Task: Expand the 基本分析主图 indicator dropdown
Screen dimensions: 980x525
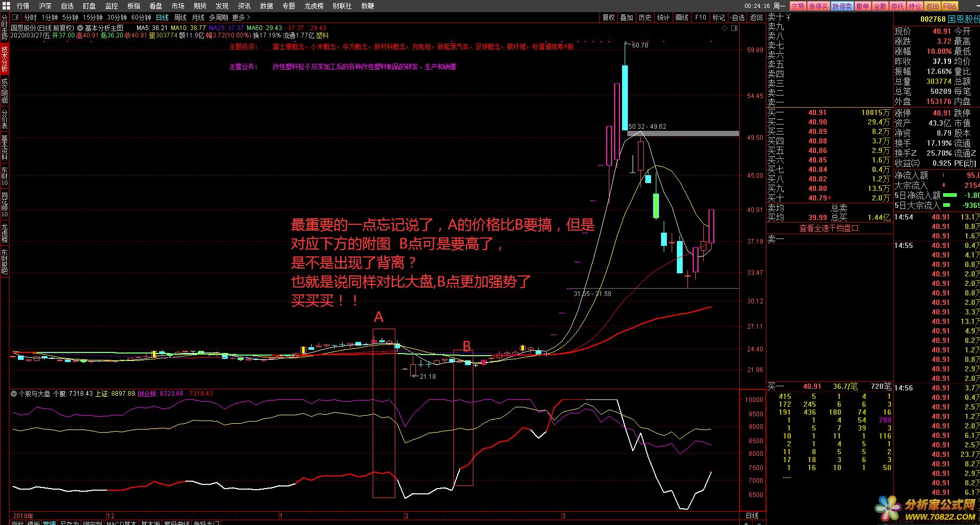Action: pos(80,28)
